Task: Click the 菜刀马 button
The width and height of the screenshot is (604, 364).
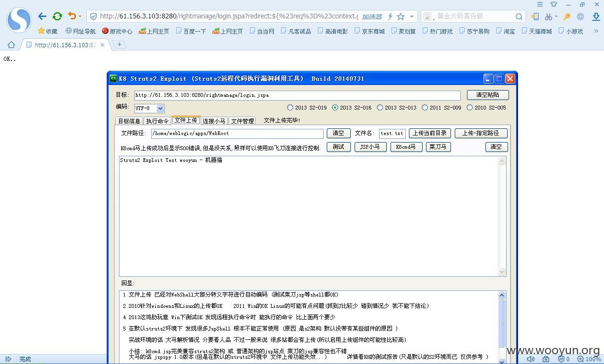Action: point(438,147)
